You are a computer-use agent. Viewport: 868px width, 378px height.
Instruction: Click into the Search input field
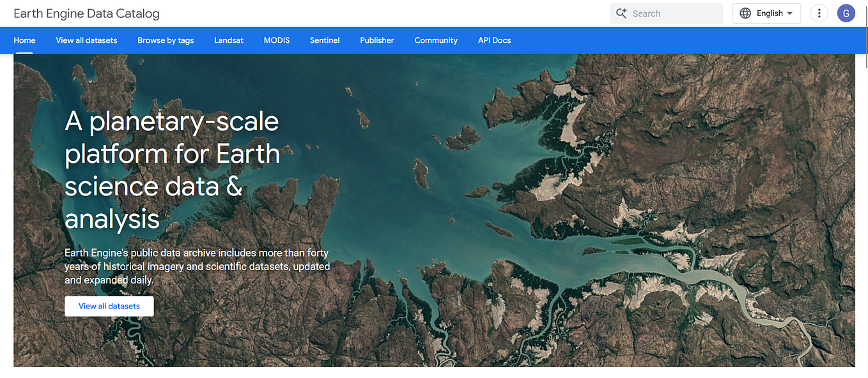(x=667, y=13)
